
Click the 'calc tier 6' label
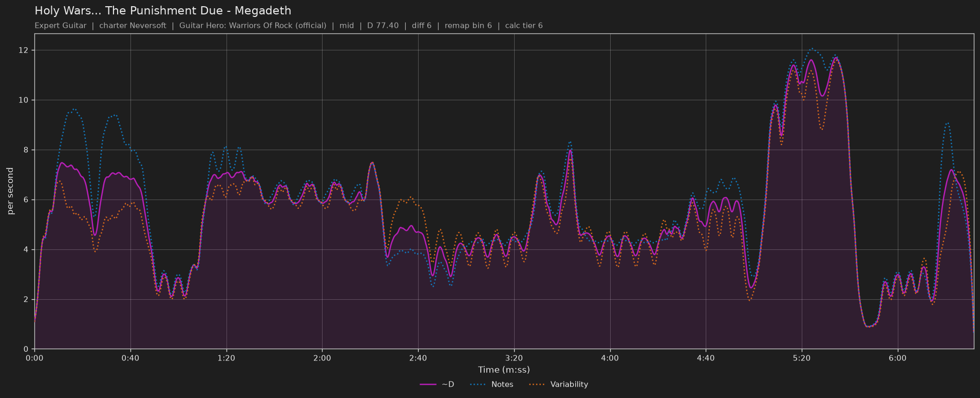coord(524,26)
